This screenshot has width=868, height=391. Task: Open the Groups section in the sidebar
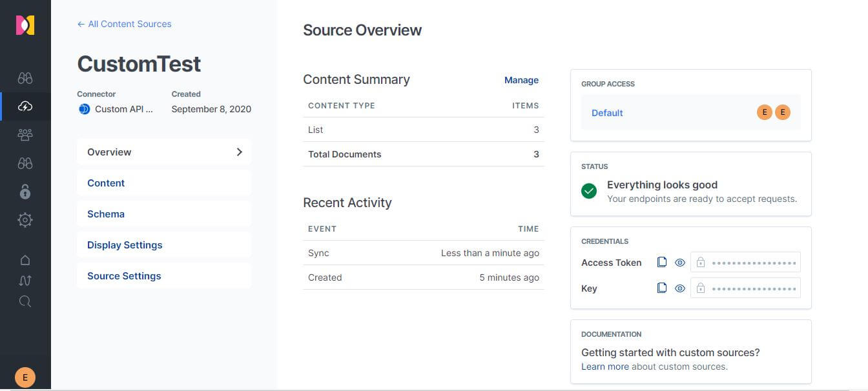point(25,134)
